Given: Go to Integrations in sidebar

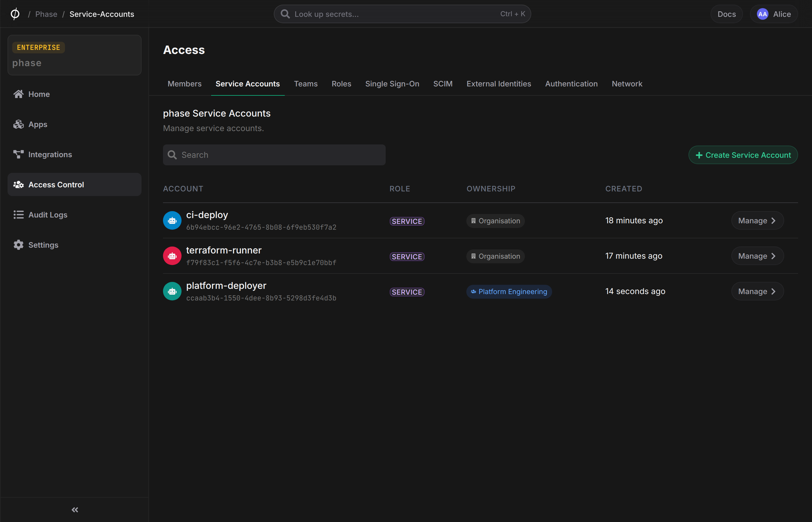Looking at the screenshot, I should coord(74,155).
